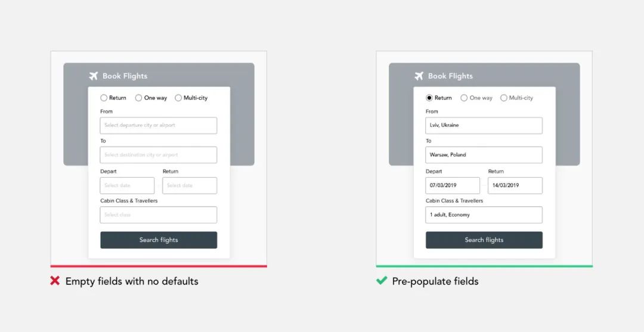
Task: Select Multi-city radio in the empty form
Action: 178,98
